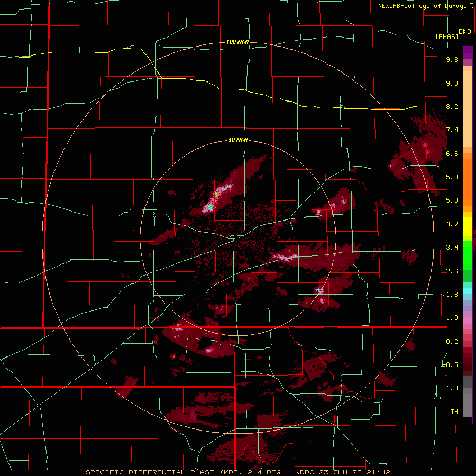Select the -0.5 scale label
Image resolution: width=476 pixels, height=476 pixels.
[451, 364]
